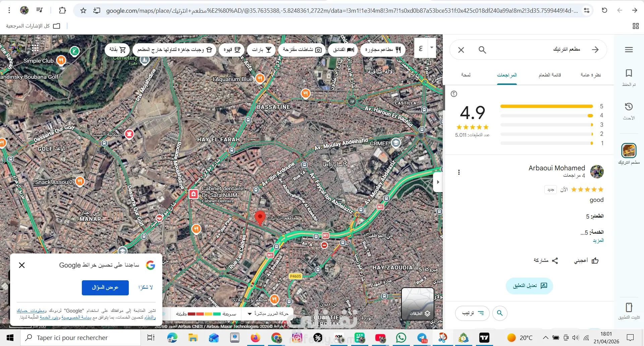Click the install app phone icon
This screenshot has height=346, width=644.
[x=629, y=307]
